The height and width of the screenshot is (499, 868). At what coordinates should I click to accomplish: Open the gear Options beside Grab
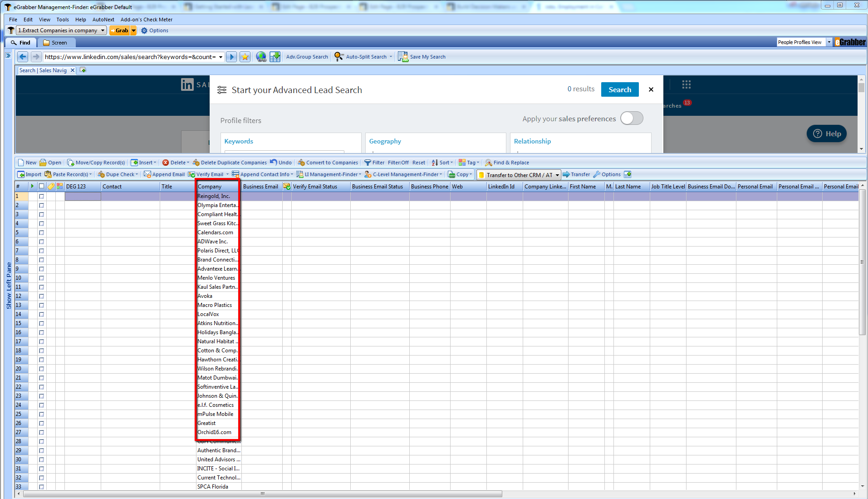click(155, 30)
